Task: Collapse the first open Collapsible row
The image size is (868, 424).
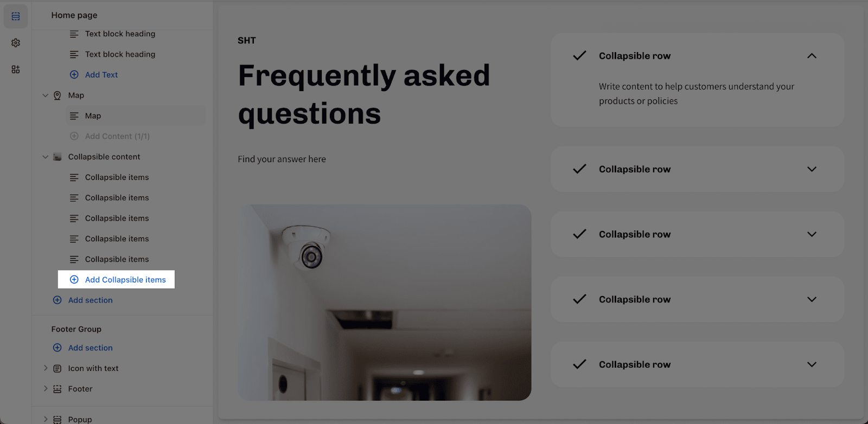Action: click(812, 56)
